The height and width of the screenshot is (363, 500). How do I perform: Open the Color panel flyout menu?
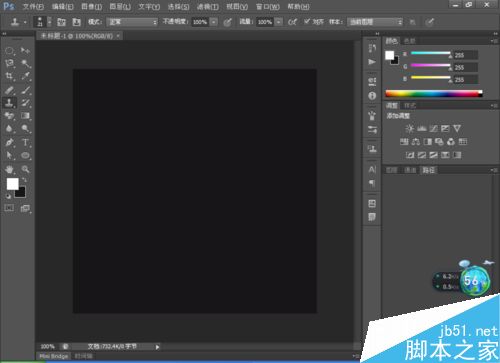point(494,41)
